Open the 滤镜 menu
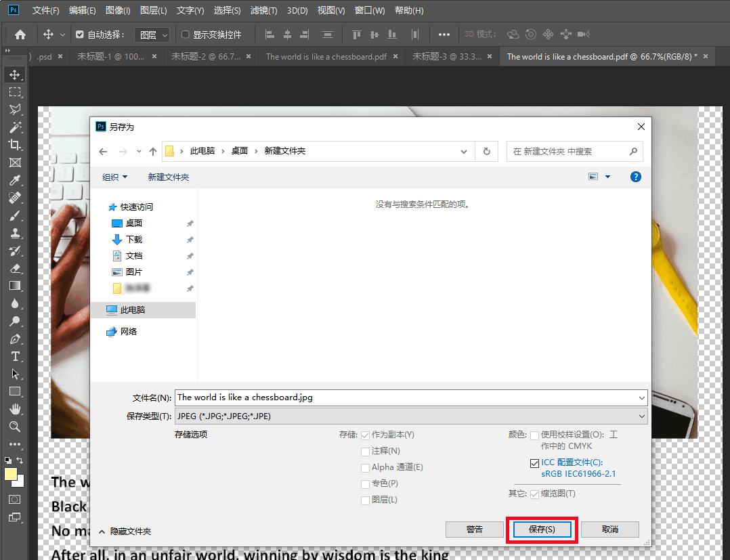The height and width of the screenshot is (560, 730). tap(265, 10)
